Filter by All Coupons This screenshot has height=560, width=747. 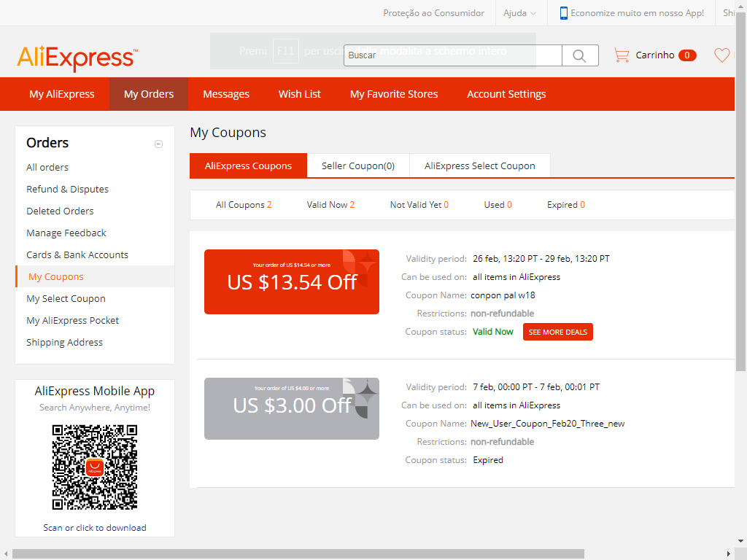244,205
